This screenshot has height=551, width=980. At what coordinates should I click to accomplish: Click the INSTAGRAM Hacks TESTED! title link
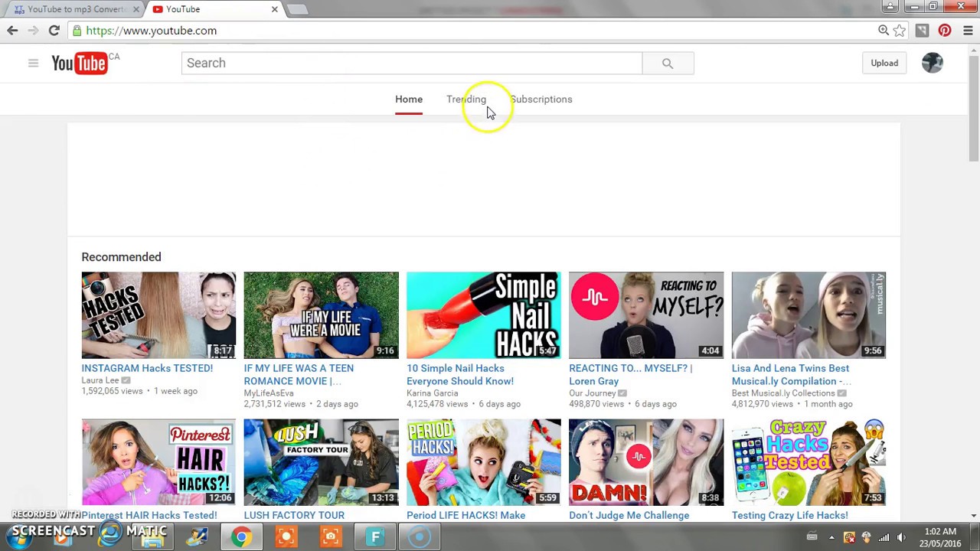coord(147,368)
